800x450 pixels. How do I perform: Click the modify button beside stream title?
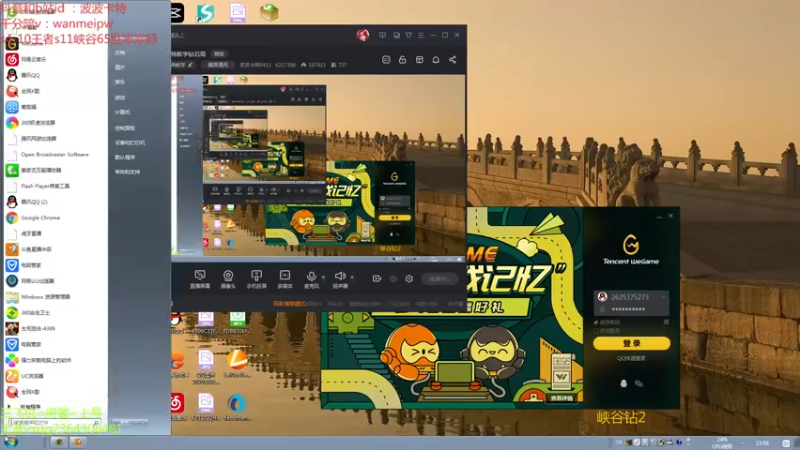pyautogui.click(x=219, y=54)
